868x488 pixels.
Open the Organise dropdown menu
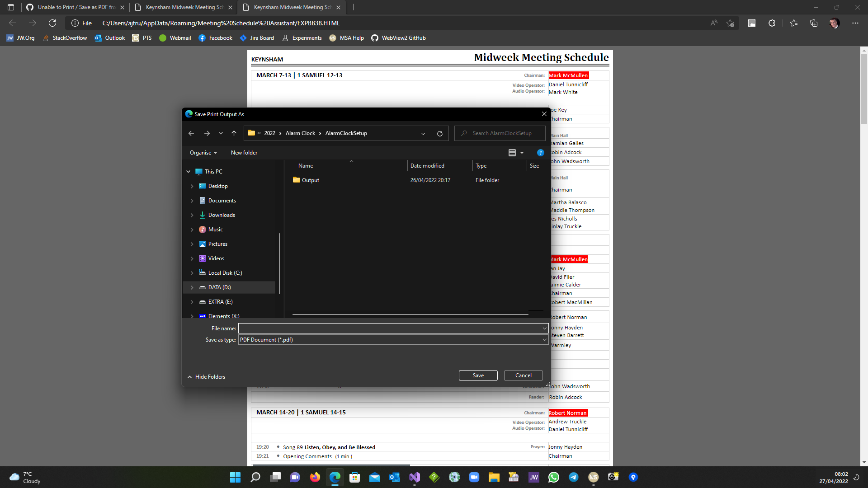tap(203, 153)
